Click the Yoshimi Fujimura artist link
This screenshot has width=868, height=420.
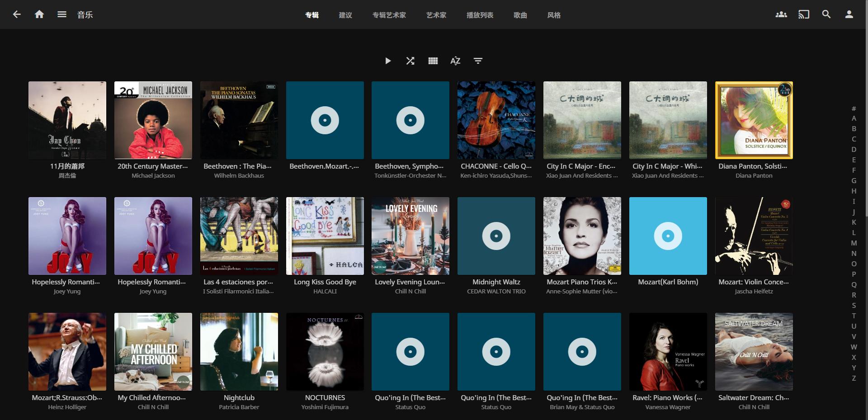[325, 407]
